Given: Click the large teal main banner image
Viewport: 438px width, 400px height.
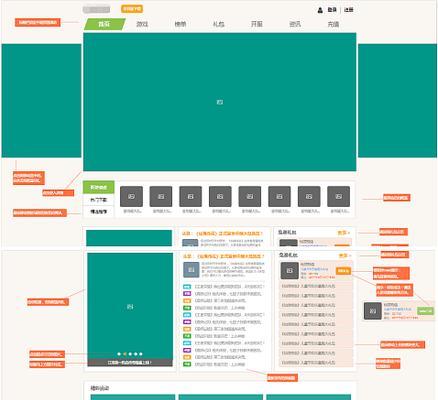Looking at the screenshot, I should coord(220,102).
